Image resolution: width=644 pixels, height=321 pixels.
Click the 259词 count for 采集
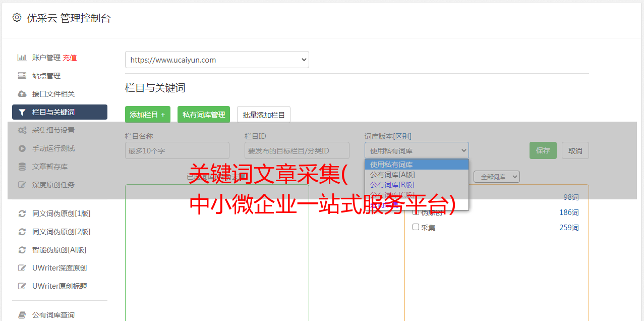pyautogui.click(x=569, y=228)
